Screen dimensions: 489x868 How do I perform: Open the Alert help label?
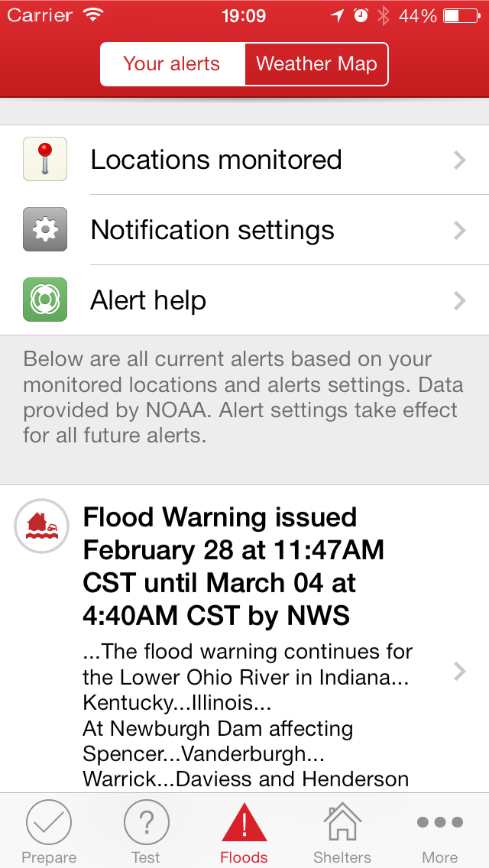(x=148, y=300)
